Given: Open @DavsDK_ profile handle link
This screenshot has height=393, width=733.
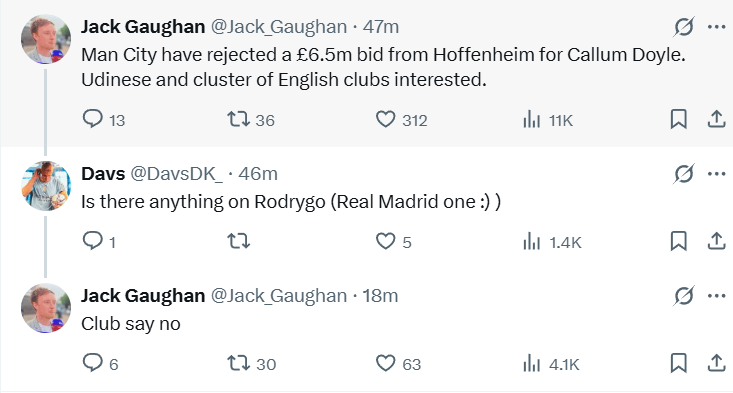Looking at the screenshot, I should click(177, 174).
